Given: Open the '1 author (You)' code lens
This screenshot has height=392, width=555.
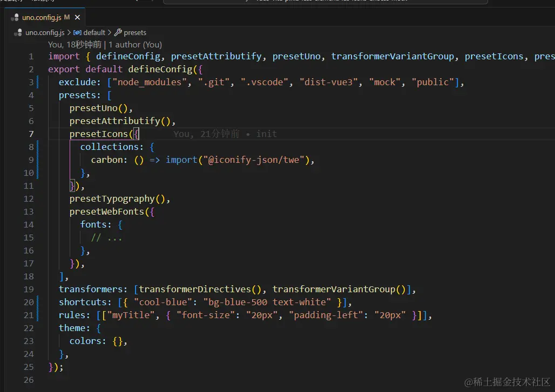Looking at the screenshot, I should (x=135, y=45).
